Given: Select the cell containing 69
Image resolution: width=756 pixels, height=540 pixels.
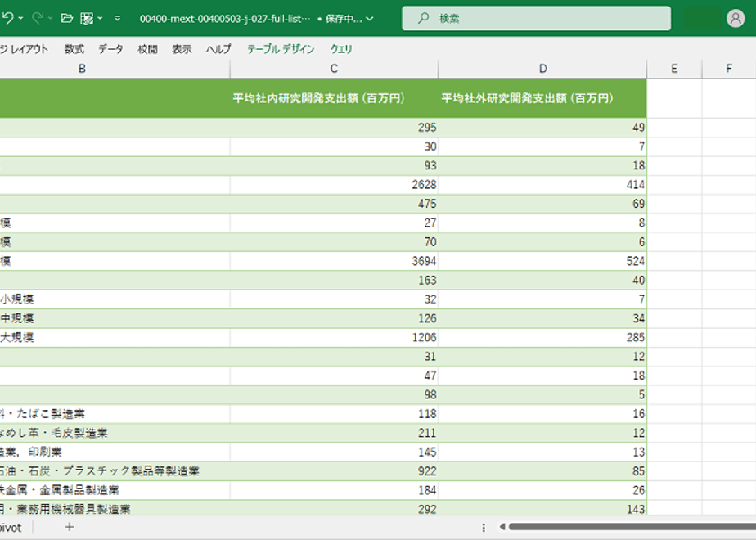Looking at the screenshot, I should tap(542, 204).
